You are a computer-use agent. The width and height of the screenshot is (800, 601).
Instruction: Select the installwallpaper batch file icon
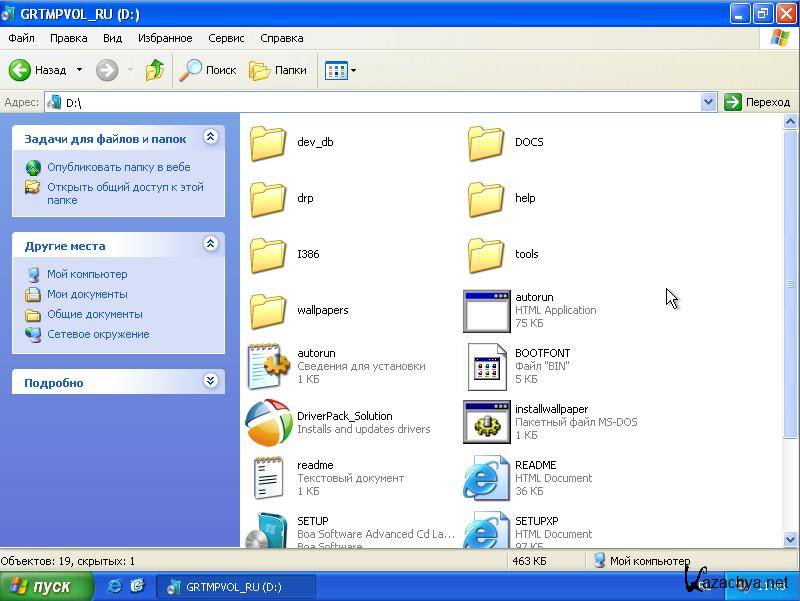(486, 422)
